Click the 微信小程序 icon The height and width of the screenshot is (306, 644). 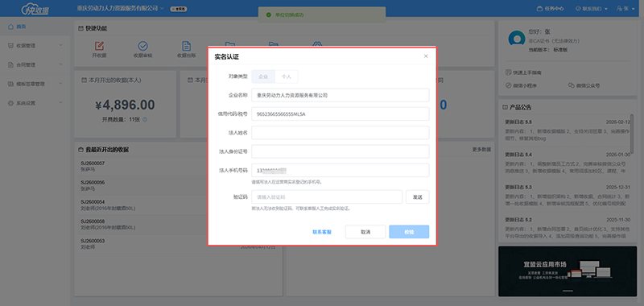pyautogui.click(x=509, y=86)
